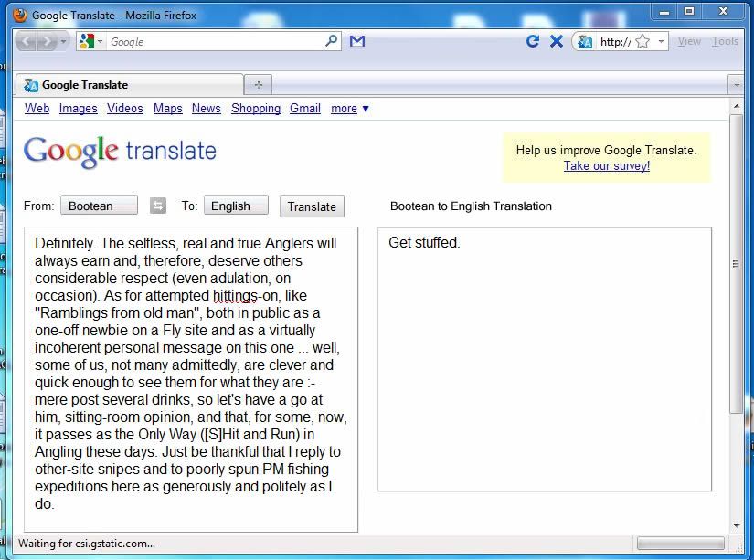Bookmark this page with the star icon
The width and height of the screenshot is (754, 560).
coord(642,42)
